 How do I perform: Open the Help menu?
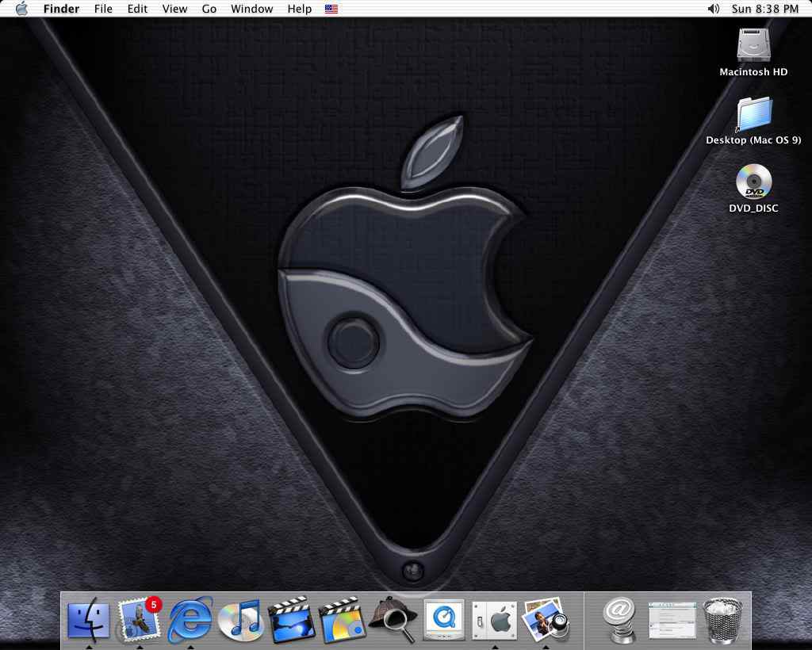pos(299,9)
